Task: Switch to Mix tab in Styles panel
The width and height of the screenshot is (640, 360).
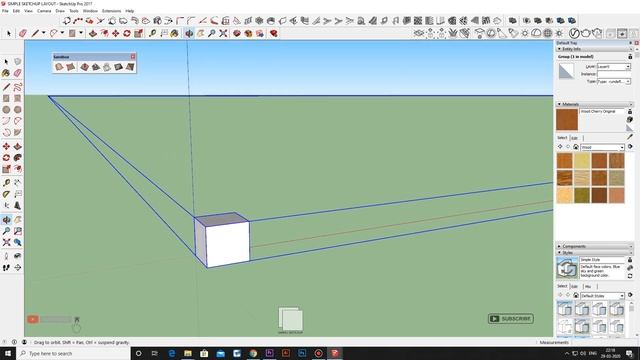Action: pyautogui.click(x=588, y=287)
